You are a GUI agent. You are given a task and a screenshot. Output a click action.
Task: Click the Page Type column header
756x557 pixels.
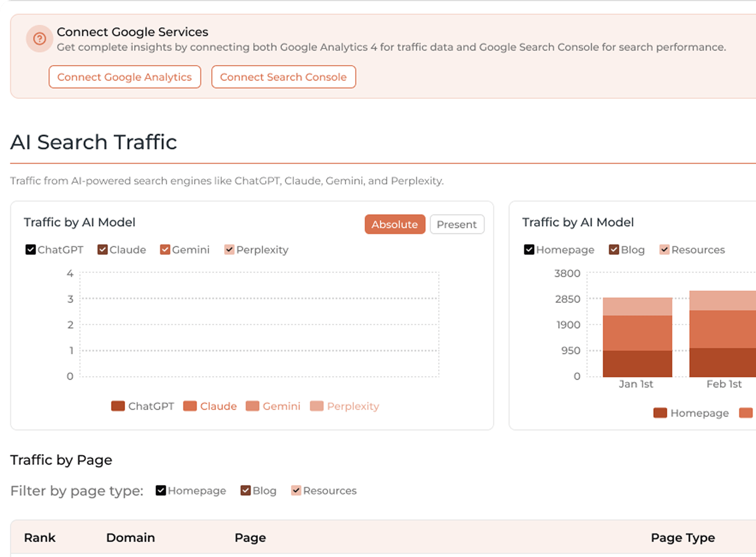683,538
